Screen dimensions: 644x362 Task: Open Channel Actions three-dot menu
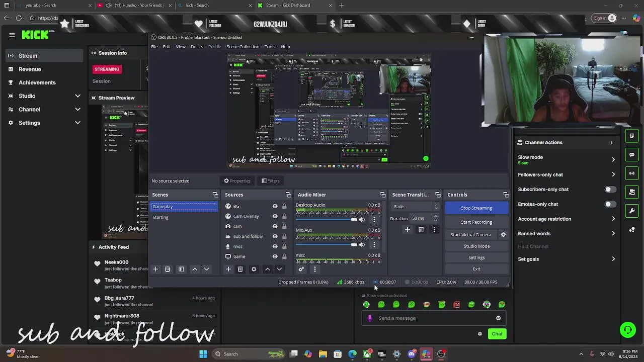(612, 143)
